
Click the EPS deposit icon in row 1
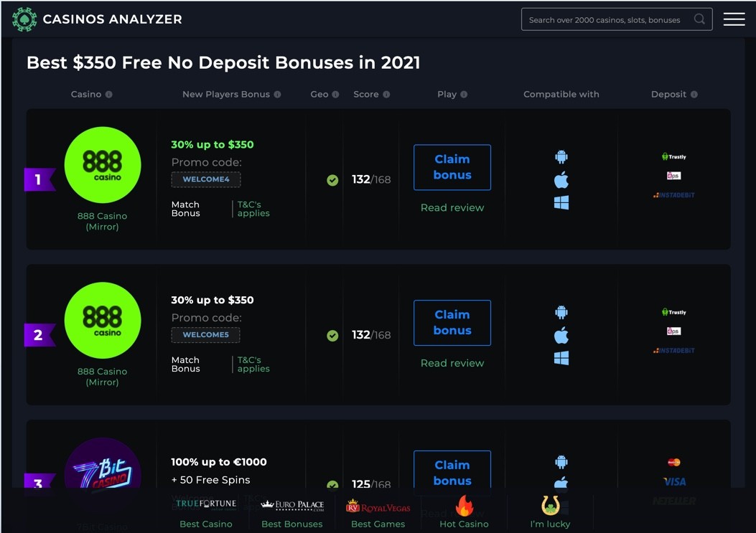point(674,176)
